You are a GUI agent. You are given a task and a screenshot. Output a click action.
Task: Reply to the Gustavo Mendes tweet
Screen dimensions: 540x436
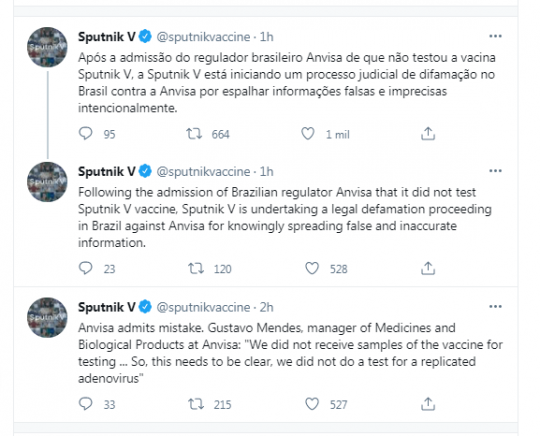point(86,404)
